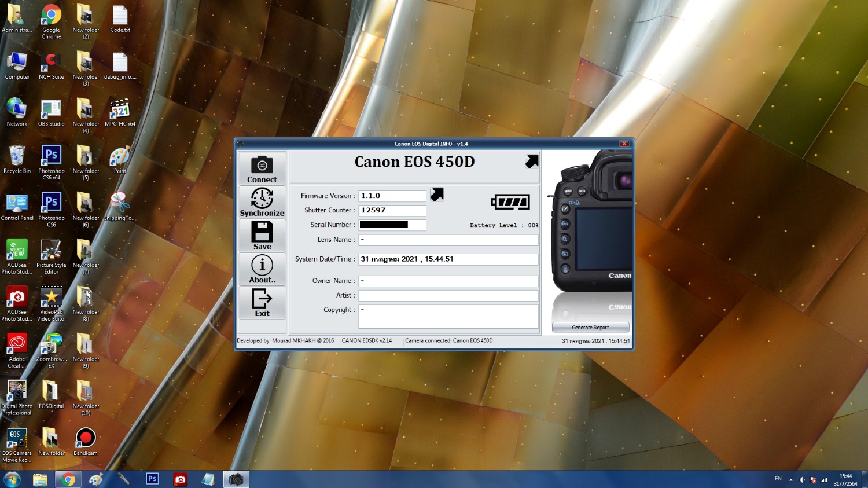868x488 pixels.
Task: Open the taskbar clock showing 15:44
Action: (845, 480)
